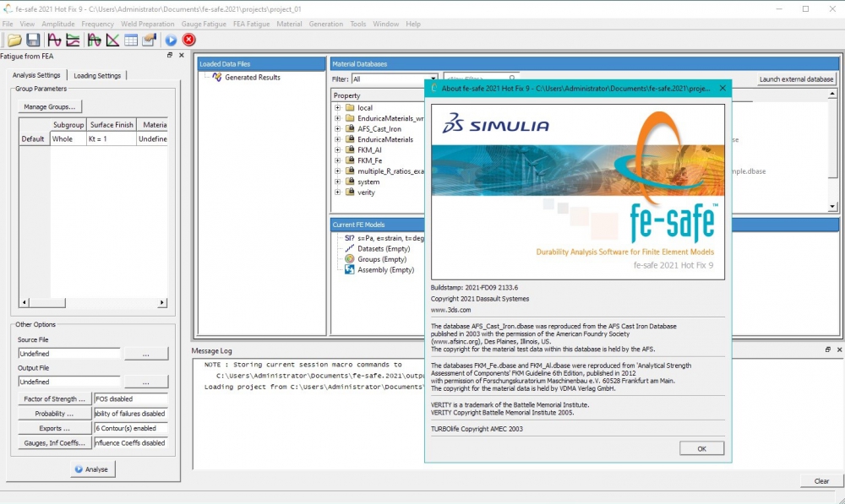Expand the AFS_Cast_Iron database node
The image size is (845, 504).
(x=337, y=128)
